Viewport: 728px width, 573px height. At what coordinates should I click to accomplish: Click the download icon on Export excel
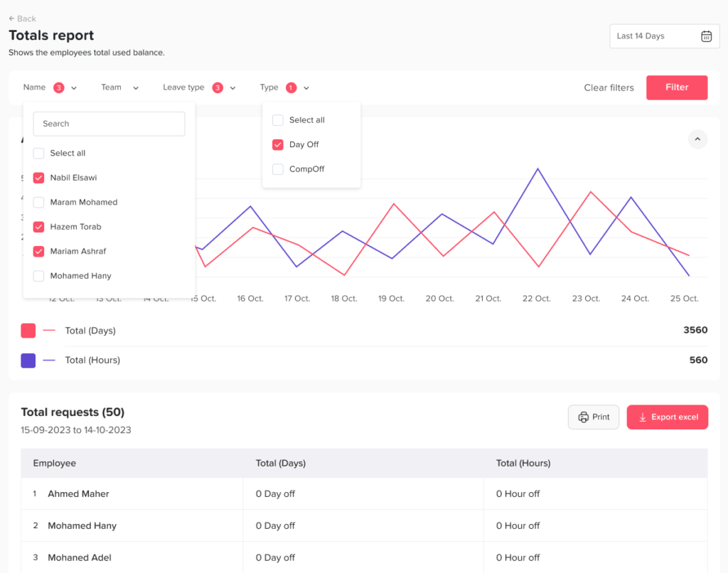[x=643, y=417]
